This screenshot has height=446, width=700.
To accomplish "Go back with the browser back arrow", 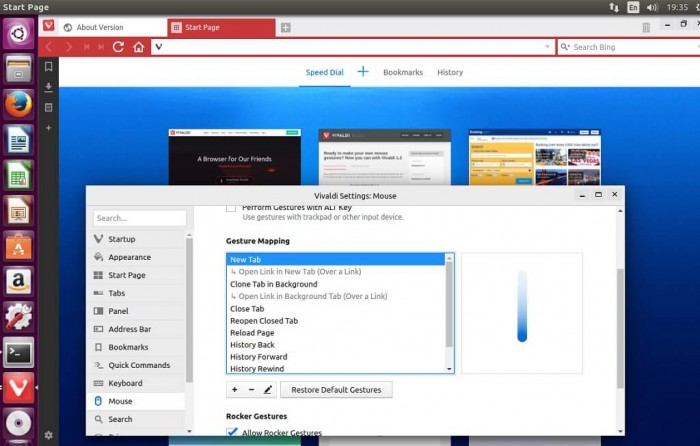I will [x=49, y=47].
